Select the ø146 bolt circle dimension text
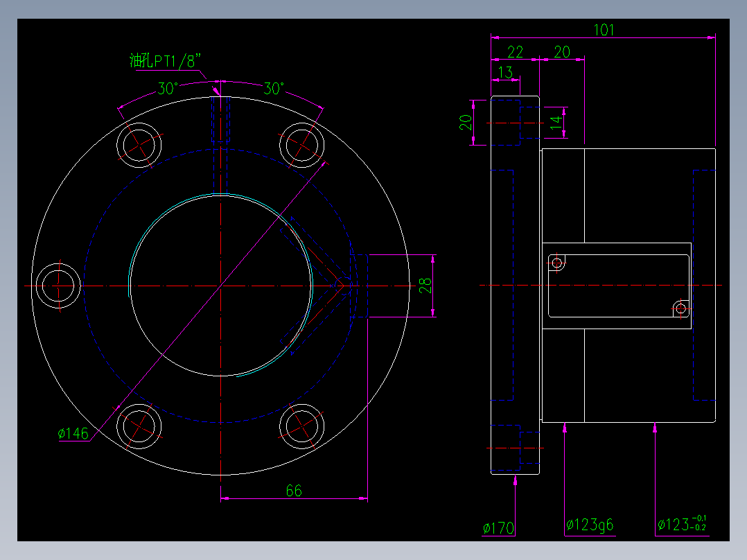 (x=73, y=433)
